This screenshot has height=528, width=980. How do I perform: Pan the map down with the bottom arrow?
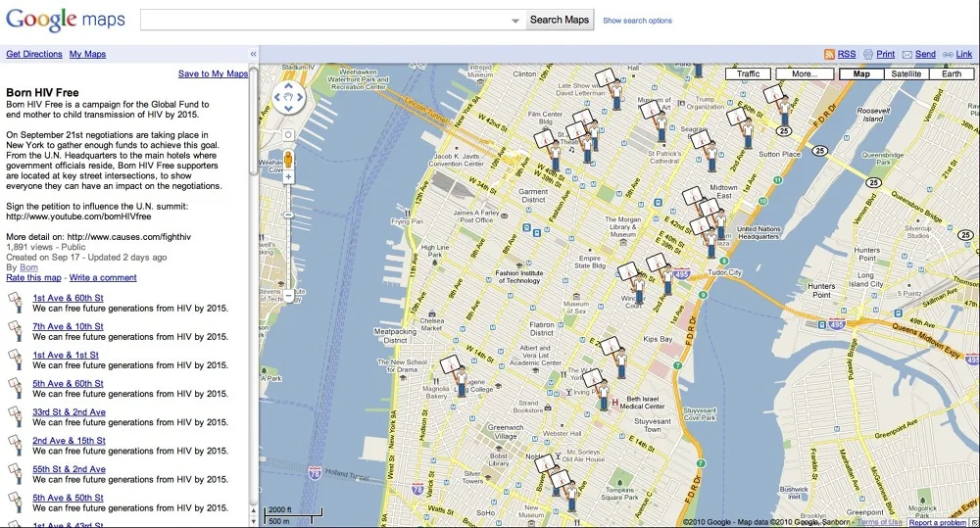[x=288, y=109]
